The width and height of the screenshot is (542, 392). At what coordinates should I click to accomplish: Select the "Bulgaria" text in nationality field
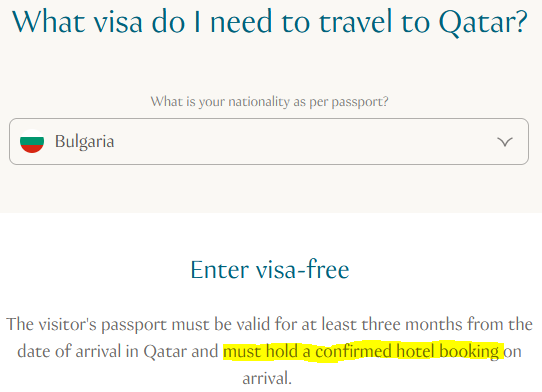(84, 141)
